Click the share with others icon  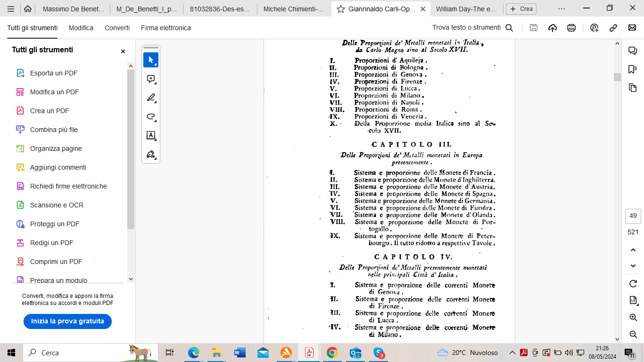[594, 28]
